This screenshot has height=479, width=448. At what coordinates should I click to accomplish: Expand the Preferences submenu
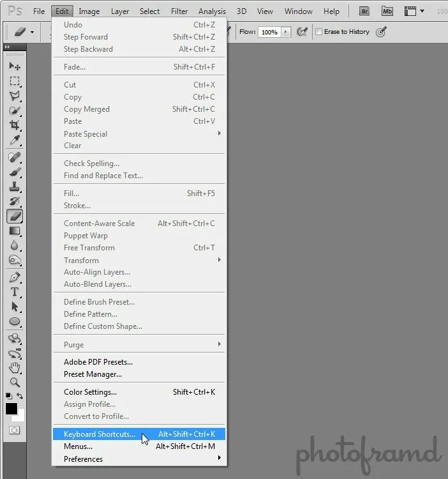pyautogui.click(x=139, y=459)
